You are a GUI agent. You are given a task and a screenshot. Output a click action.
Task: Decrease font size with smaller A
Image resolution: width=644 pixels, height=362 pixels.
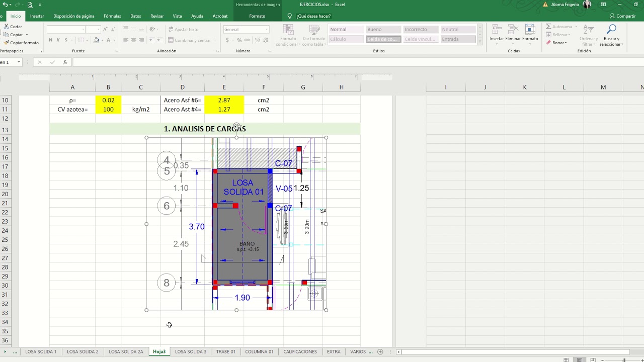coord(113,30)
